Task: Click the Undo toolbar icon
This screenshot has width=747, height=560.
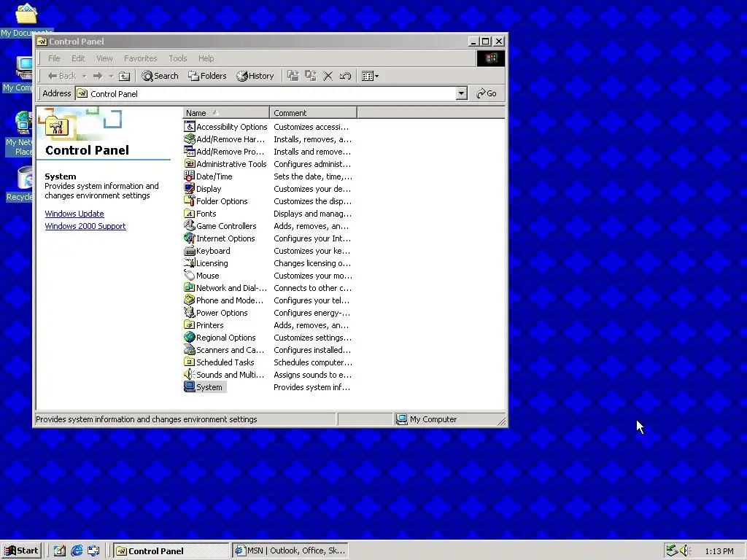Action: [x=345, y=76]
